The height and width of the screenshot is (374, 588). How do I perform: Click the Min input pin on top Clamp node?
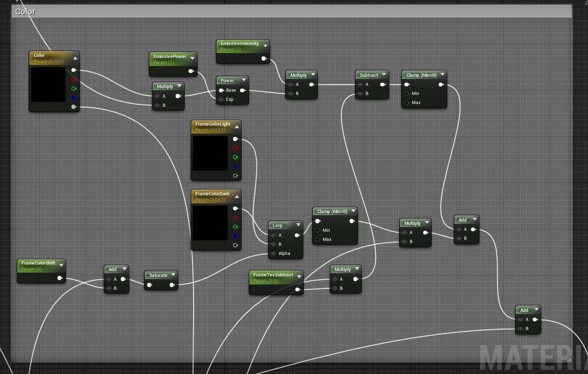406,93
